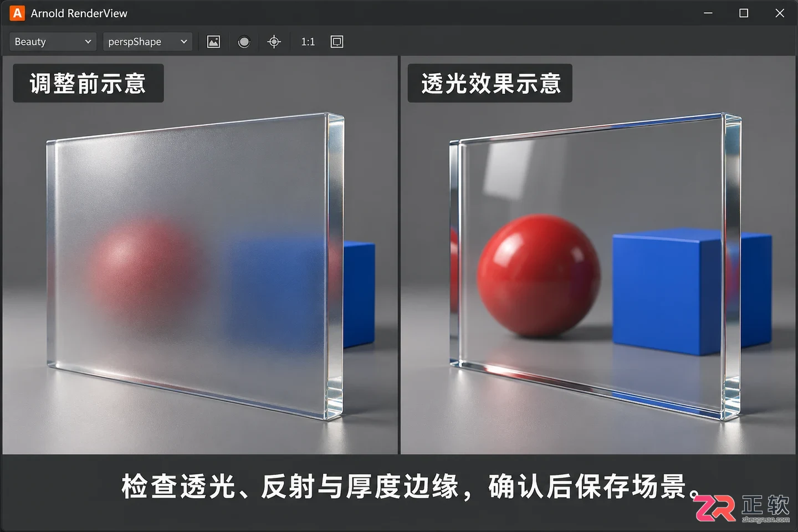Open the Beauty AOV dropdown

53,42
